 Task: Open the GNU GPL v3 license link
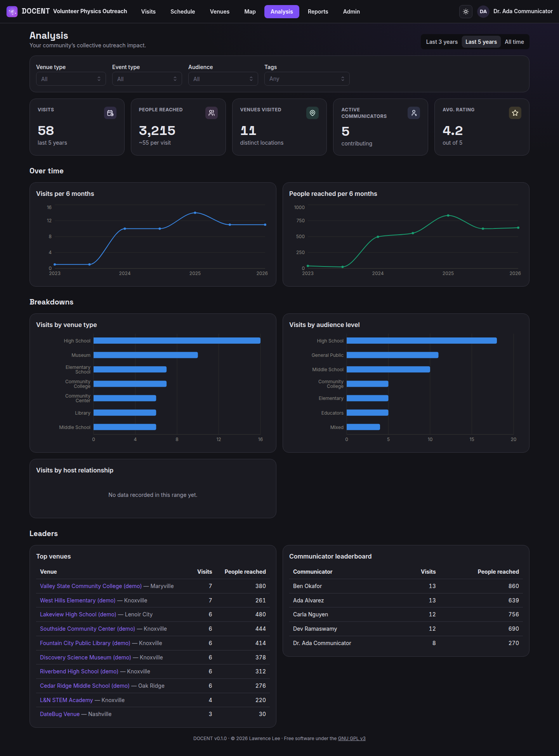352,739
